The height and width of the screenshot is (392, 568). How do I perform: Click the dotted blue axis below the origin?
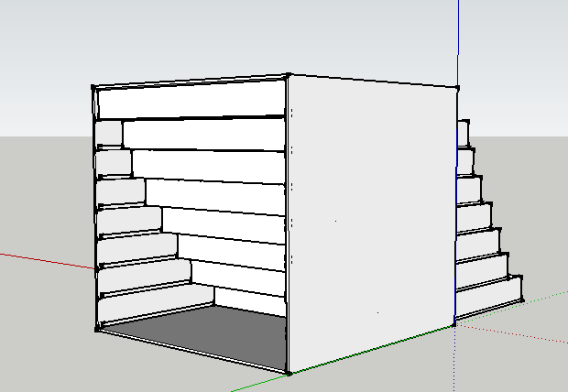(x=454, y=359)
